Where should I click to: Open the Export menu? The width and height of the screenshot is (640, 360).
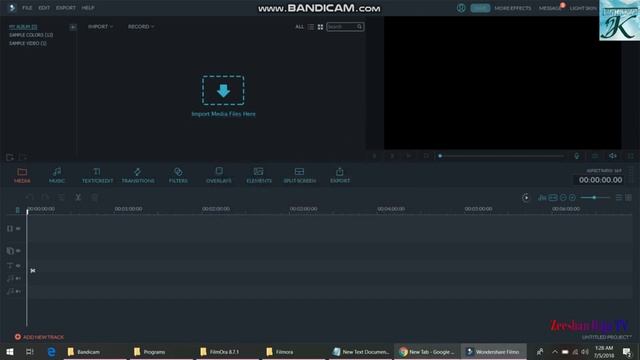tap(66, 8)
